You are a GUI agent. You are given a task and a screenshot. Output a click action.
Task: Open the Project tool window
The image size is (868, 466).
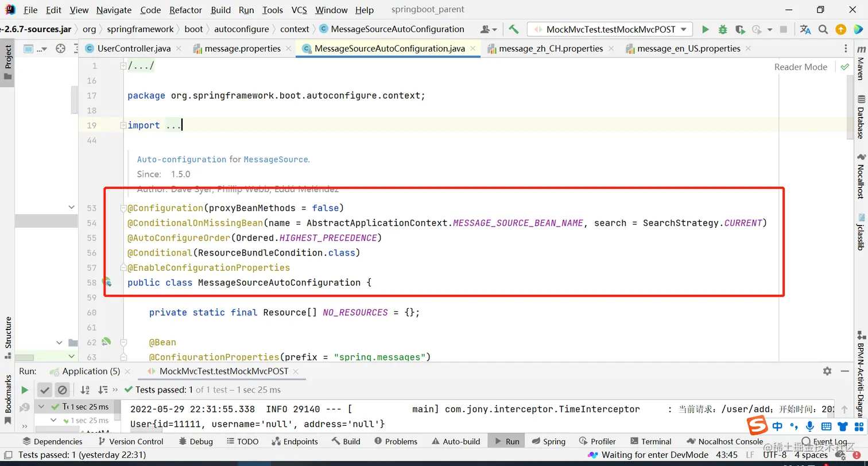(8, 63)
